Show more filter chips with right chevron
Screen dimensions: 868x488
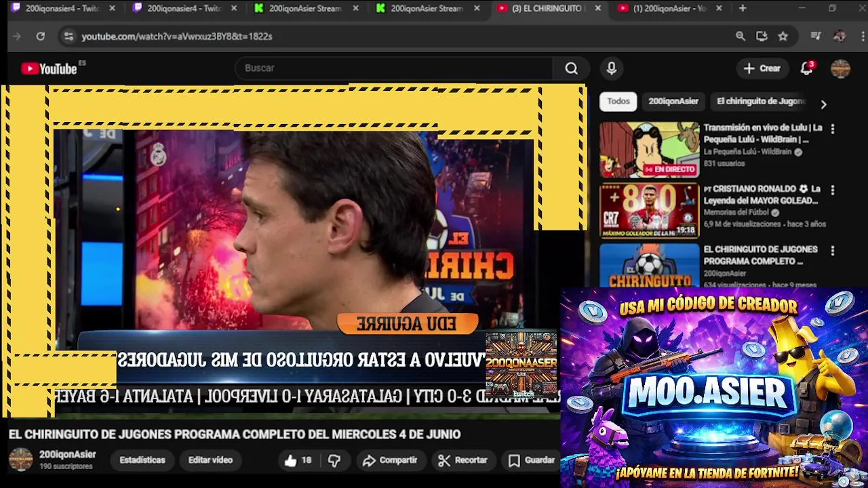click(823, 104)
